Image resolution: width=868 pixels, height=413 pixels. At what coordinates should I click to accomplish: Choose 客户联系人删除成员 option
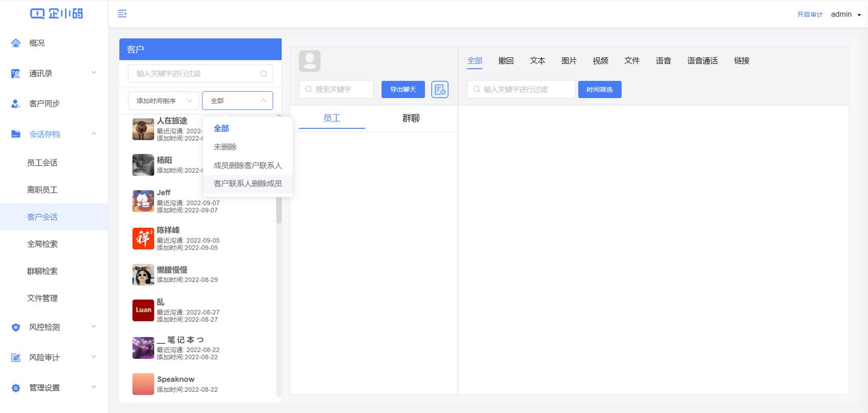248,184
